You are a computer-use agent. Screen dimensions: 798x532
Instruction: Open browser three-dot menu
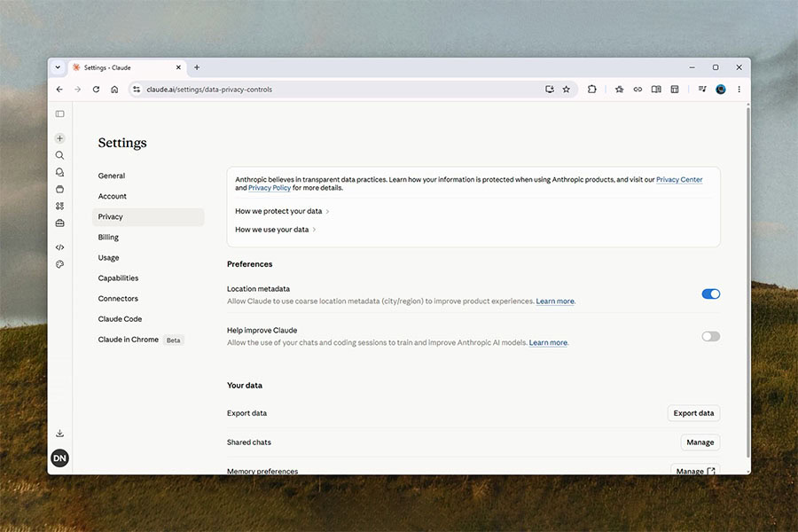[739, 90]
